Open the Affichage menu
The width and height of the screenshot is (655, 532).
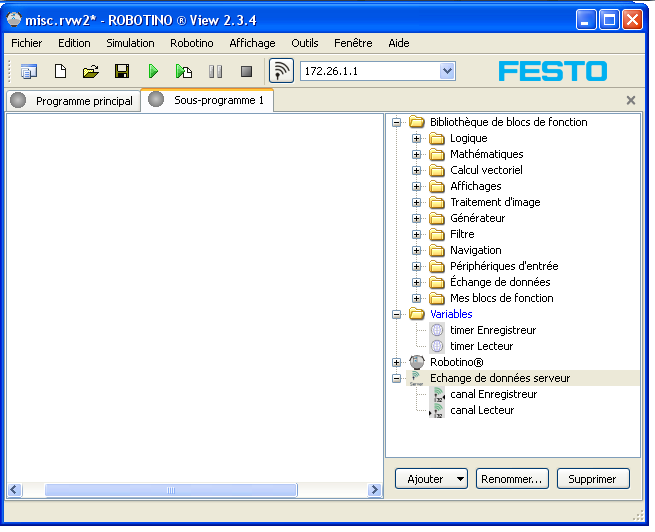click(x=252, y=43)
